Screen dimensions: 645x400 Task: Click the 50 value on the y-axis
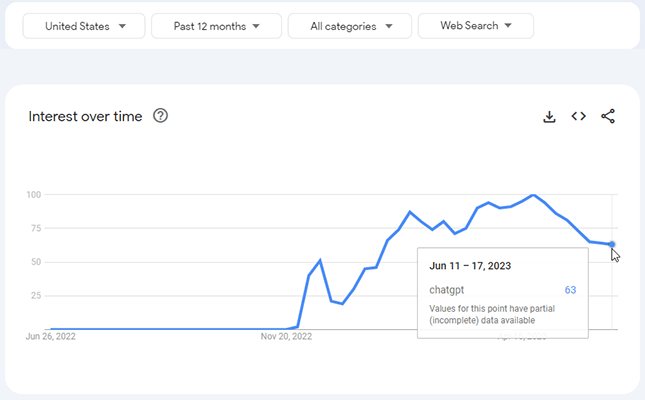(35, 262)
